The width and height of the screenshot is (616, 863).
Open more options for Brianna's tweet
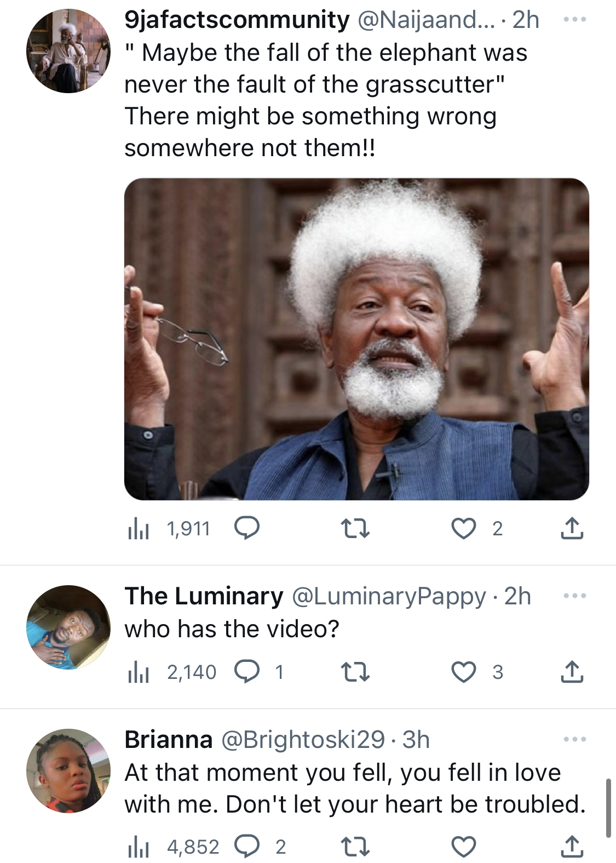(x=575, y=739)
